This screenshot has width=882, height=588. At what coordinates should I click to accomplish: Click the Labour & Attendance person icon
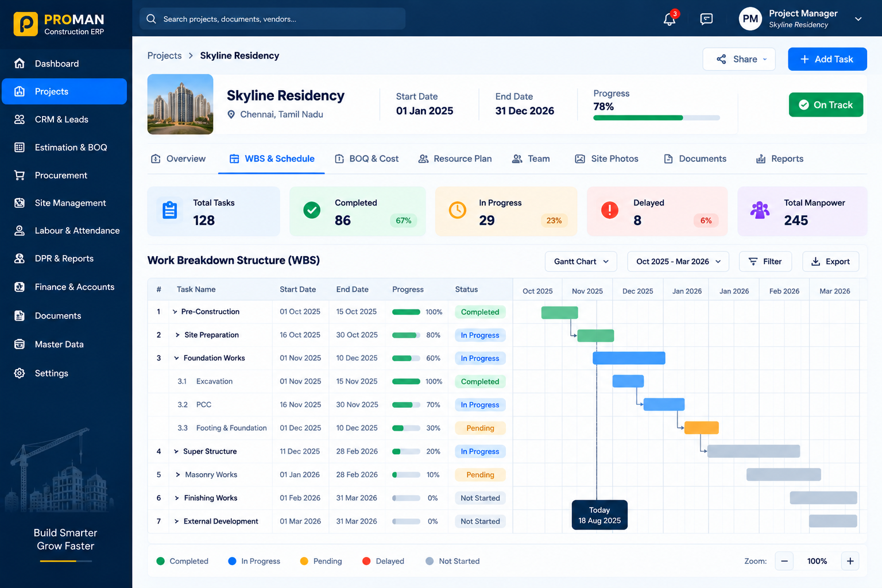point(20,230)
